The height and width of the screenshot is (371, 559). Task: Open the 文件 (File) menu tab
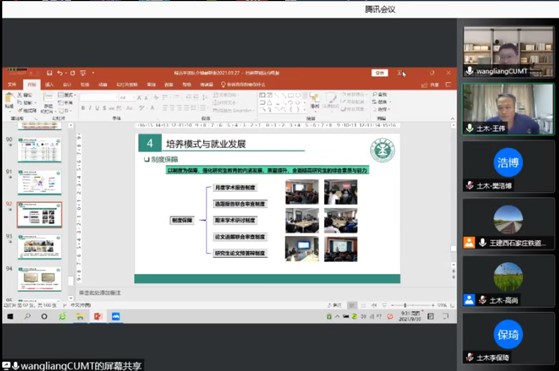click(x=12, y=84)
